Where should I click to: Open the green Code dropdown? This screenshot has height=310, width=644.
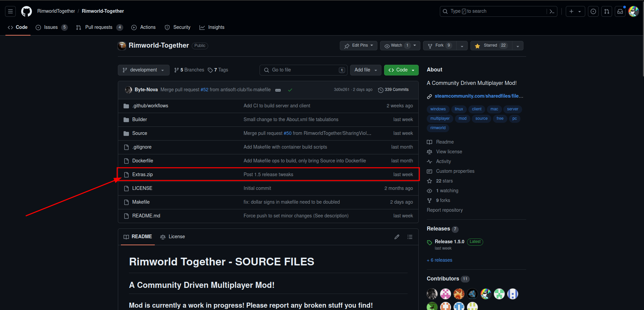tap(401, 70)
